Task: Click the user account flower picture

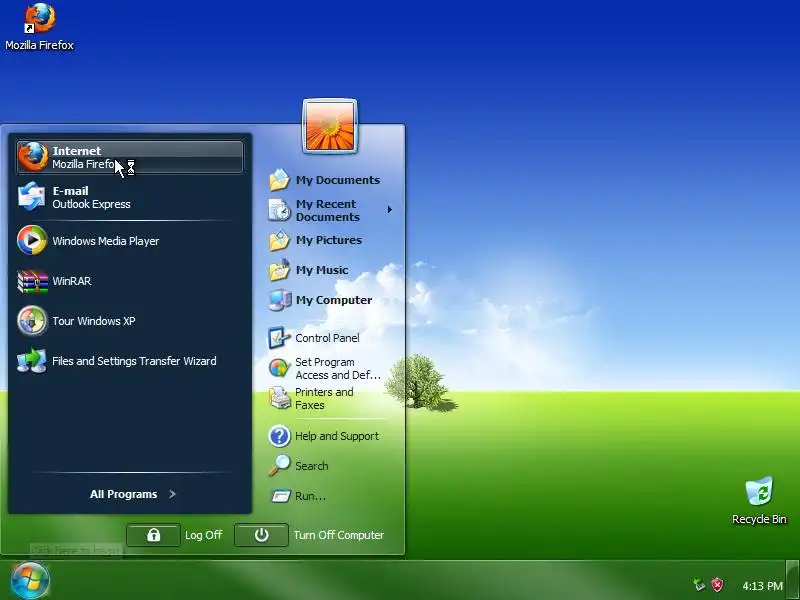Action: [x=330, y=126]
